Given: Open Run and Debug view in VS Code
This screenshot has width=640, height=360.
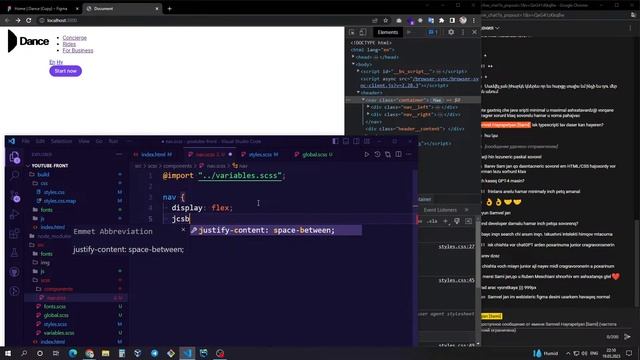Looking at the screenshot, I should pyautogui.click(x=14, y=214).
